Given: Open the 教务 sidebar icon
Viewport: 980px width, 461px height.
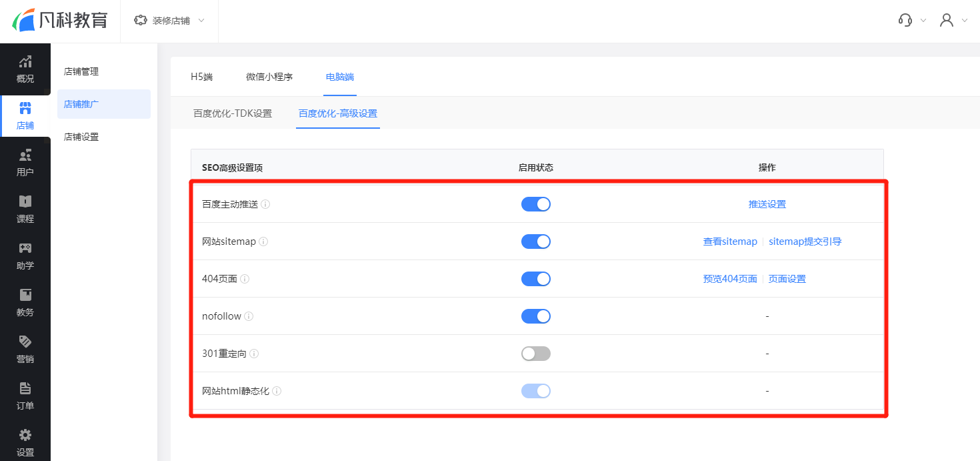Looking at the screenshot, I should point(25,295).
